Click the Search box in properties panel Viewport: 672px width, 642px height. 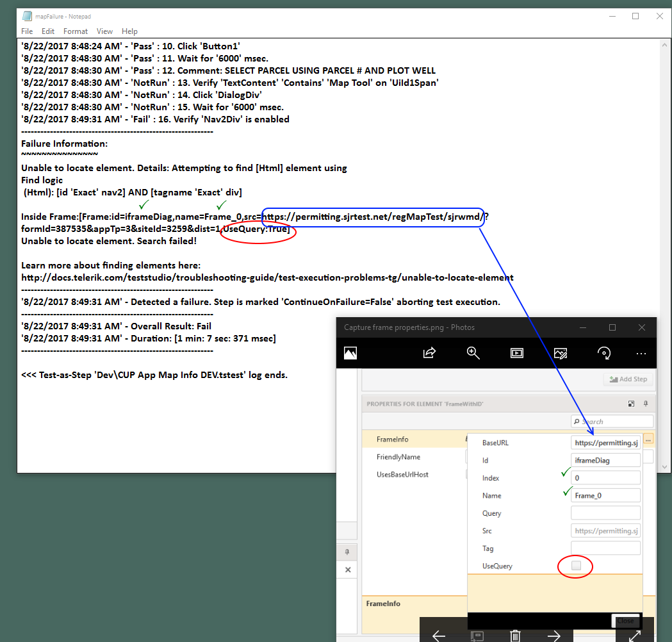pyautogui.click(x=612, y=422)
